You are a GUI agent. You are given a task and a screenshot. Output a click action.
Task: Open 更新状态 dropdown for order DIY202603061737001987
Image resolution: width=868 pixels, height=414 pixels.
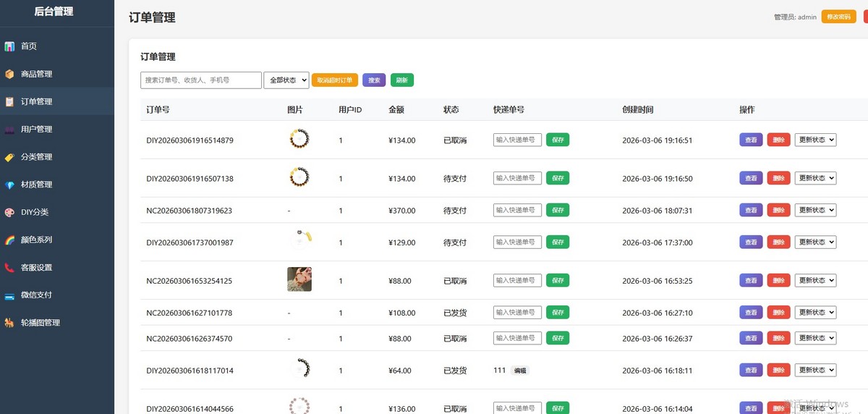(815, 242)
